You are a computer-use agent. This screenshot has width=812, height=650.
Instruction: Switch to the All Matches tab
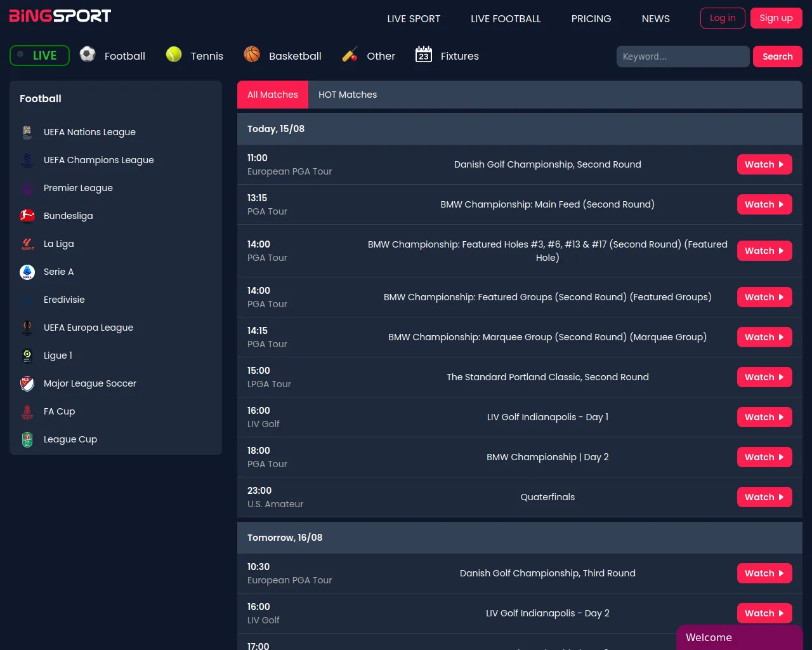[x=273, y=95]
